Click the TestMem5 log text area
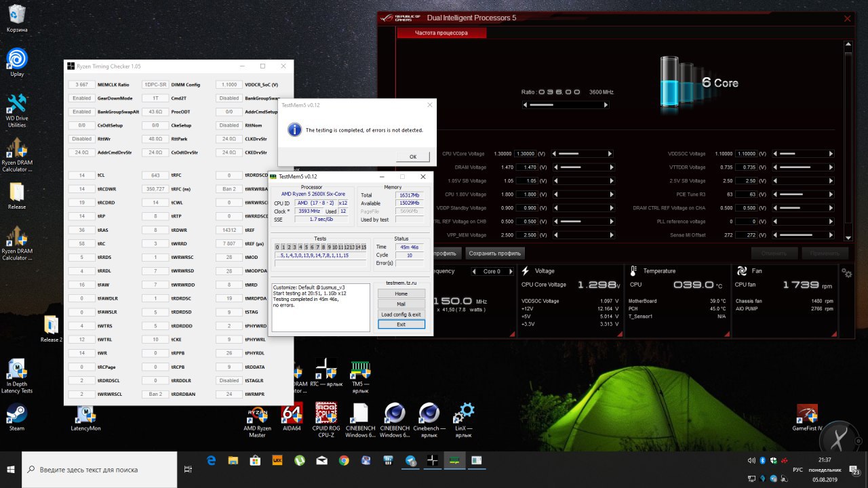 tap(321, 307)
